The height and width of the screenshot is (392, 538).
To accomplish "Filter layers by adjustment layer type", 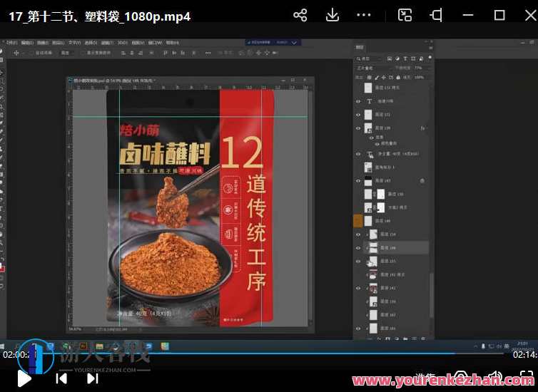I will point(397,59).
